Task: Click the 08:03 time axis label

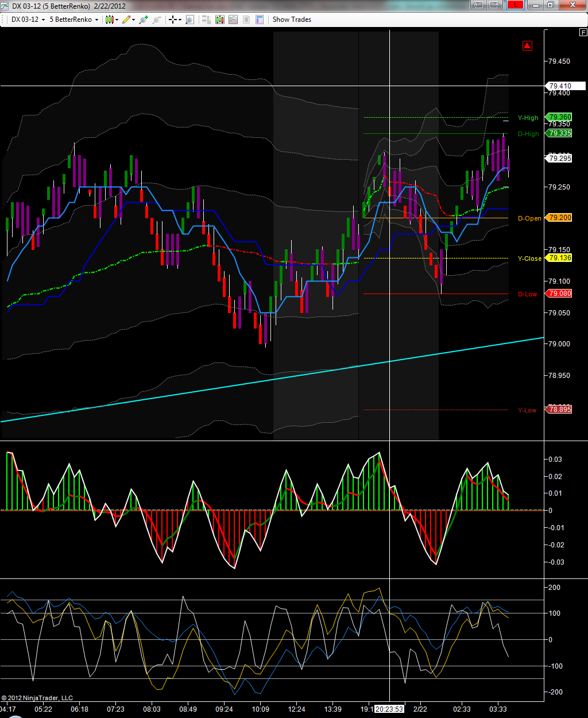Action: pyautogui.click(x=152, y=709)
